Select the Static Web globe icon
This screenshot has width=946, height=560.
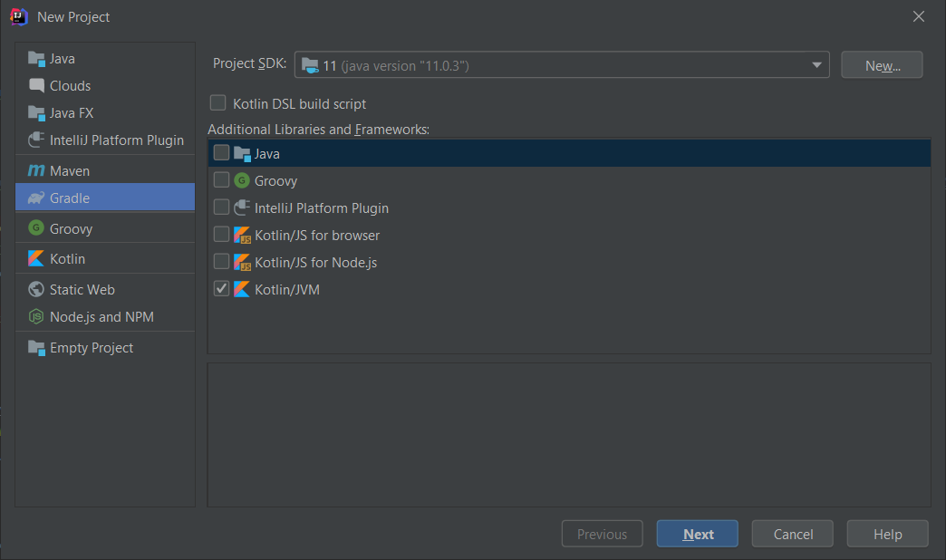(x=36, y=290)
